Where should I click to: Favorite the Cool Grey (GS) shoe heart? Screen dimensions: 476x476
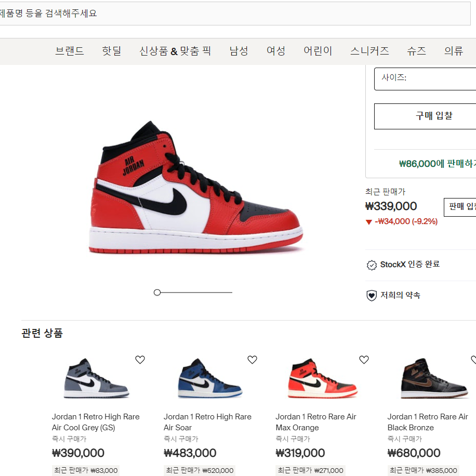coord(140,360)
